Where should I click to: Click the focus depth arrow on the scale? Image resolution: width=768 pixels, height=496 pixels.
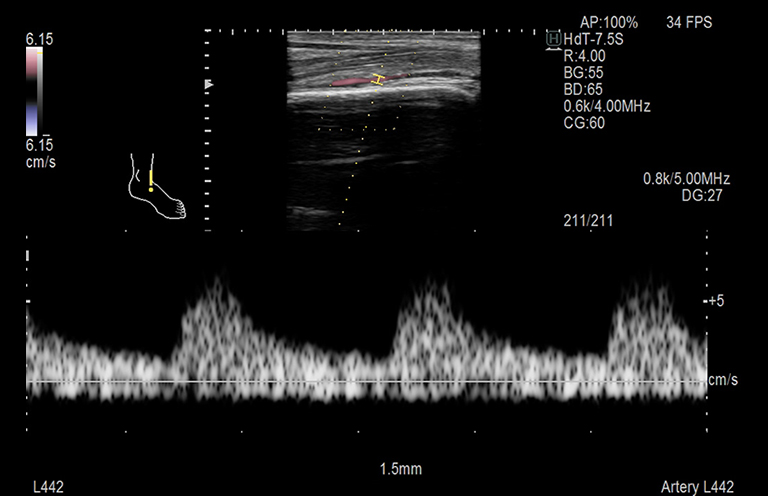tap(209, 86)
